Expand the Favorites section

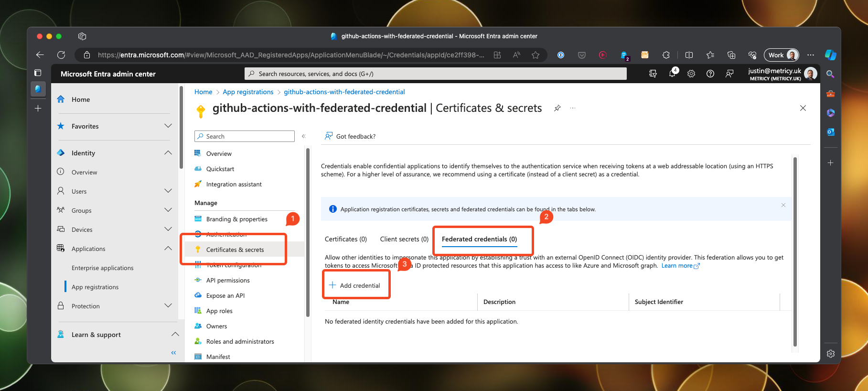168,126
